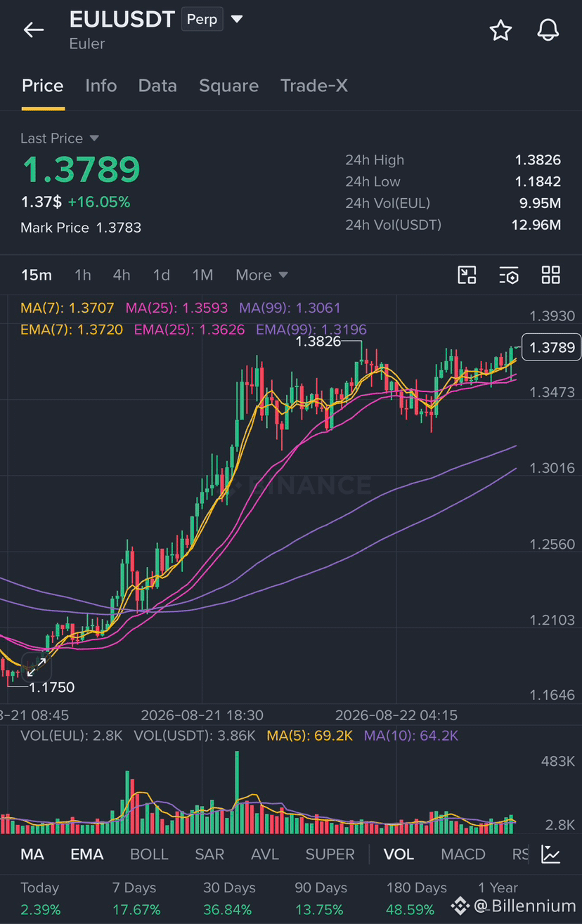Toggle the SAR indicator
582x924 pixels.
pyautogui.click(x=209, y=854)
